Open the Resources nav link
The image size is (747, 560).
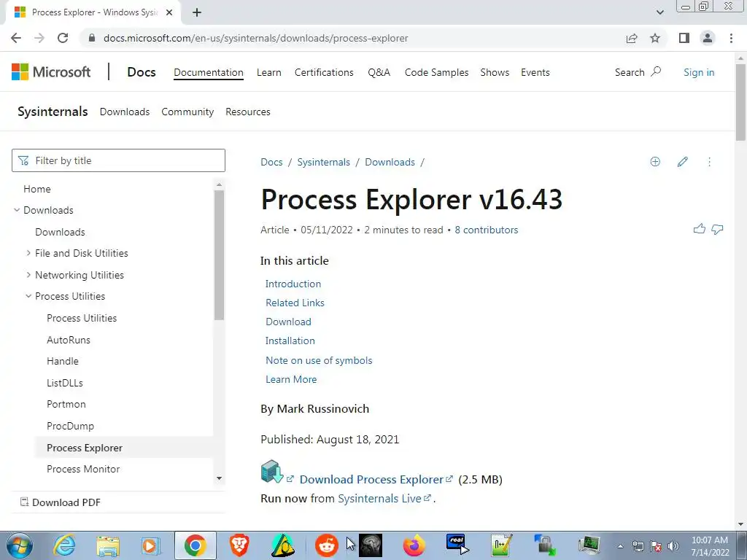click(248, 112)
